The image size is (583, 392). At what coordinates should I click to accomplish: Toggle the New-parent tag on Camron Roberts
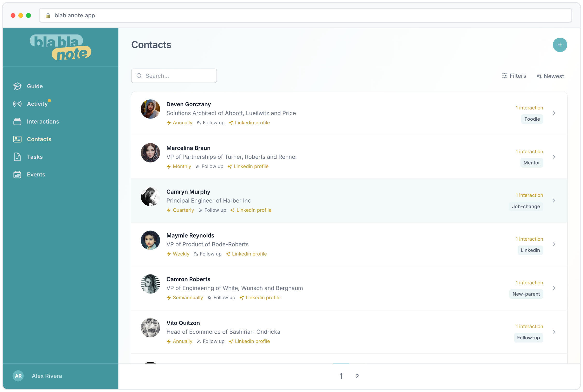(x=526, y=294)
